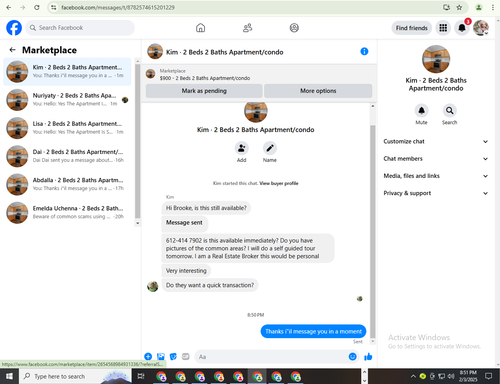Image resolution: width=500 pixels, height=384 pixels.
Task: Click the conversation title in chat header
Action: click(225, 52)
